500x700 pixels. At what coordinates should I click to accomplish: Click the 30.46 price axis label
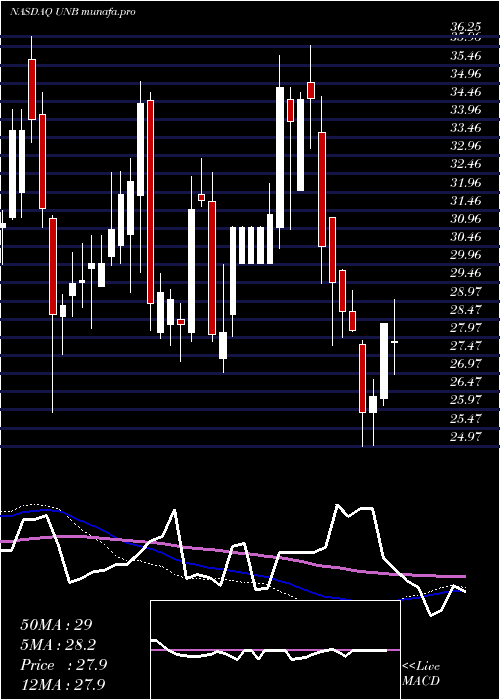click(466, 237)
